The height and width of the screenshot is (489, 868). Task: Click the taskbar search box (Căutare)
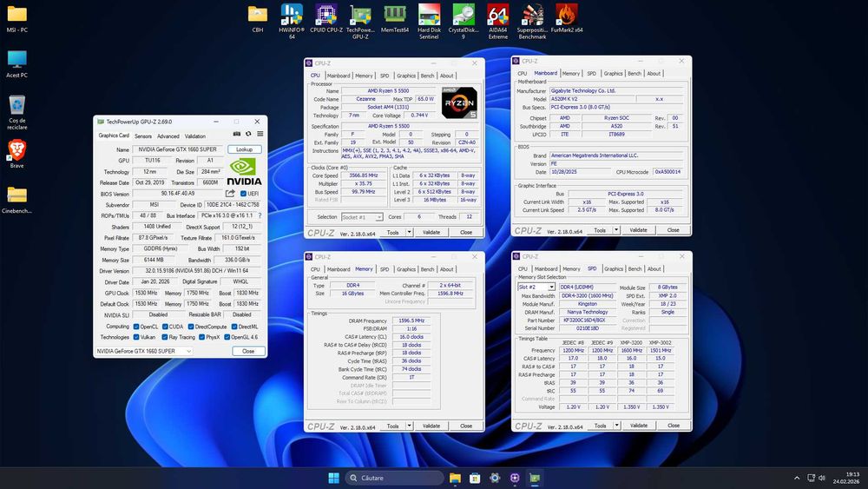pyautogui.click(x=394, y=478)
